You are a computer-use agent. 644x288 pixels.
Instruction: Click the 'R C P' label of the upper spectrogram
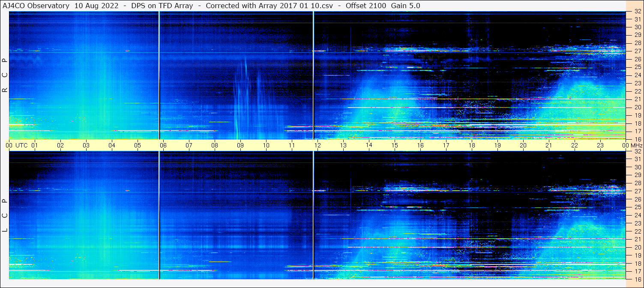[5, 75]
